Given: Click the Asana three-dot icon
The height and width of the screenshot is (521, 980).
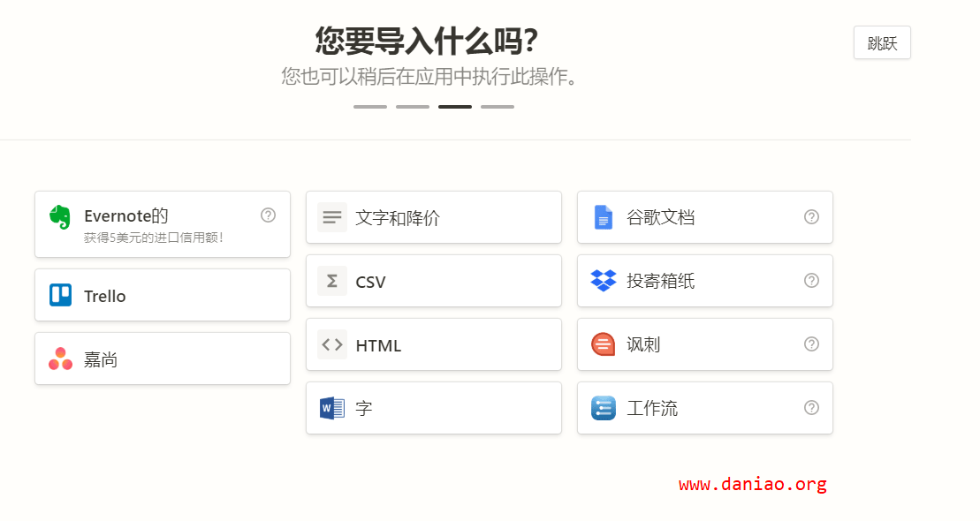Looking at the screenshot, I should coord(61,359).
